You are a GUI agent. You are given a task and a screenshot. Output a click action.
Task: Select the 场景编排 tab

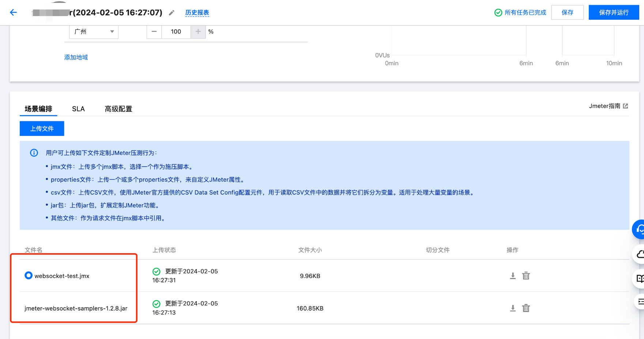38,109
